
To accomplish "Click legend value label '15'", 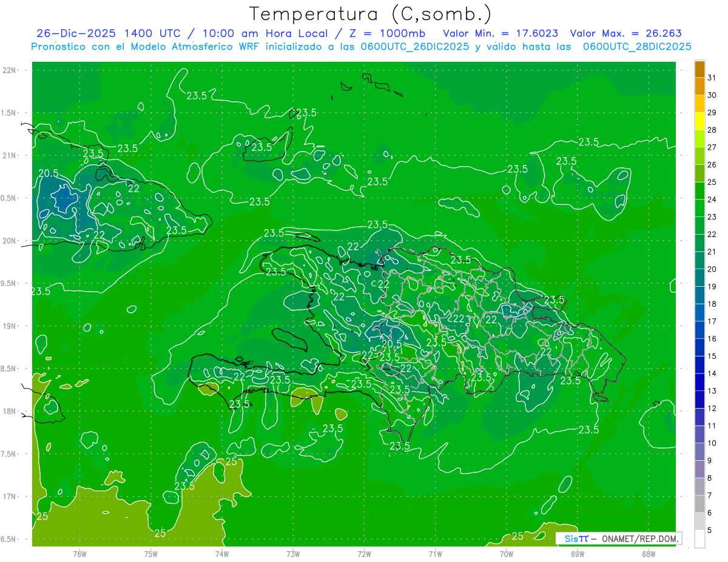I will (x=712, y=356).
